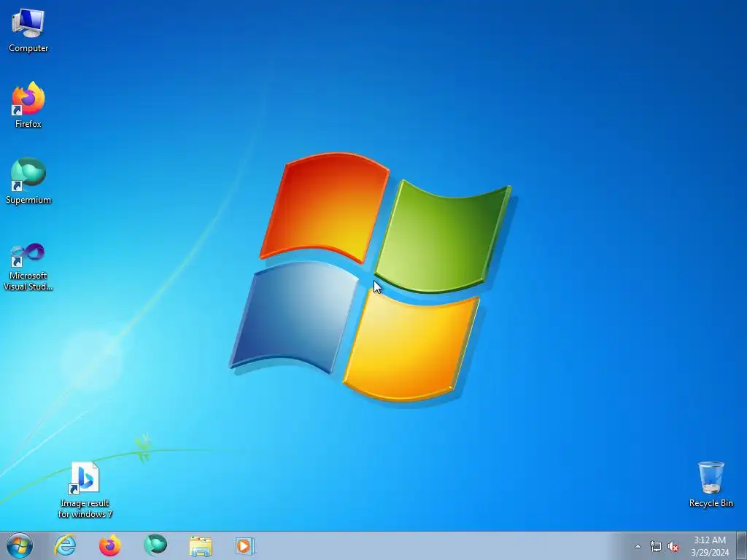Image resolution: width=747 pixels, height=560 pixels.
Task: Open the clock showing 3:12 AM
Action: click(x=710, y=540)
